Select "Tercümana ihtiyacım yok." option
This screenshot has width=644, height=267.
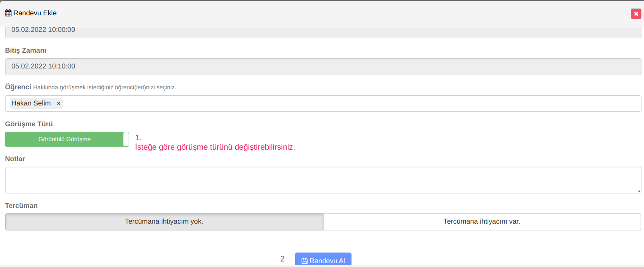pyautogui.click(x=164, y=222)
